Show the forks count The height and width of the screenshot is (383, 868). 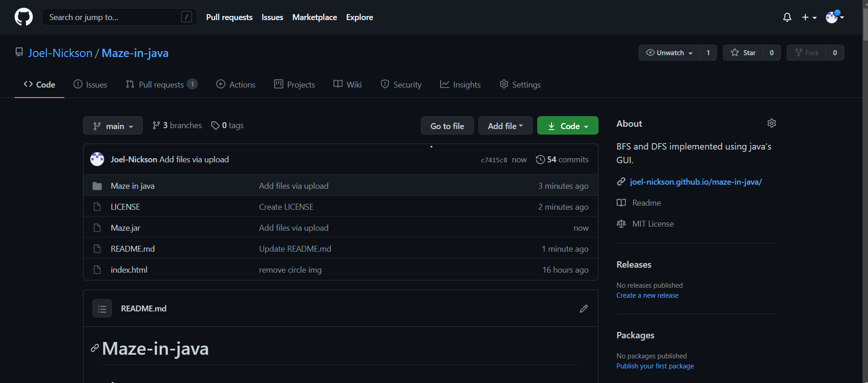point(835,53)
